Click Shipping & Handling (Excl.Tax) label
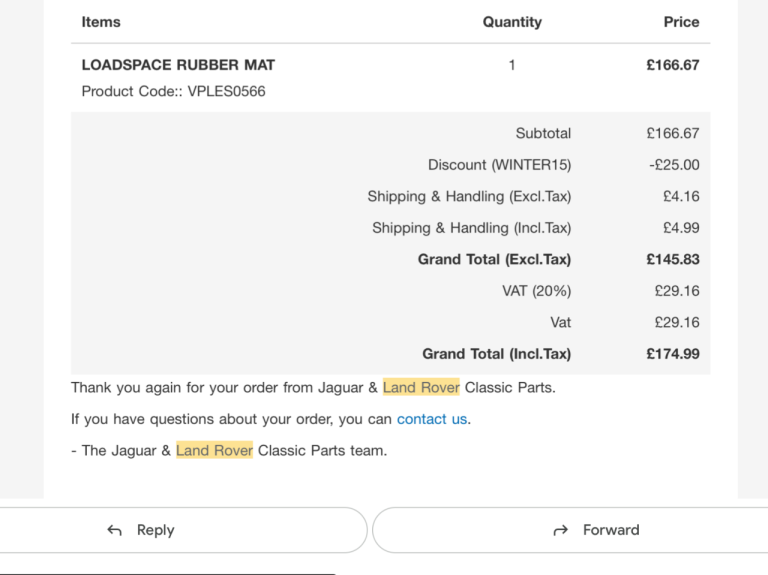This screenshot has width=768, height=575. 469,196
